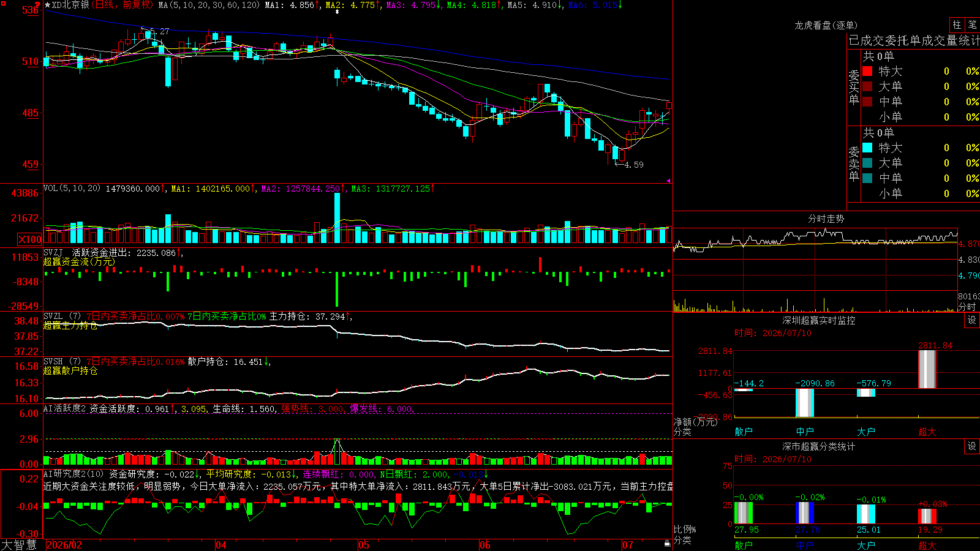Screen dimensions: 980x551
Task: Click the 05 month marker on the time axis
Action: point(364,545)
